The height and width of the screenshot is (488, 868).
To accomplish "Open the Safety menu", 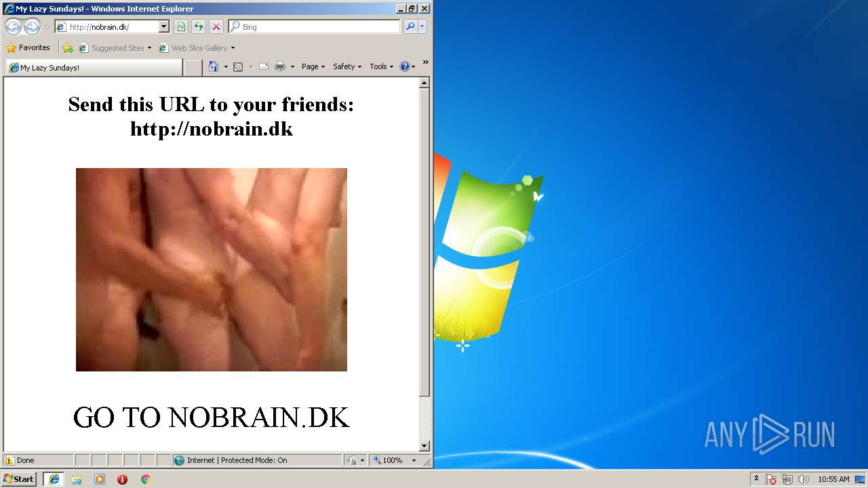I will (x=347, y=66).
